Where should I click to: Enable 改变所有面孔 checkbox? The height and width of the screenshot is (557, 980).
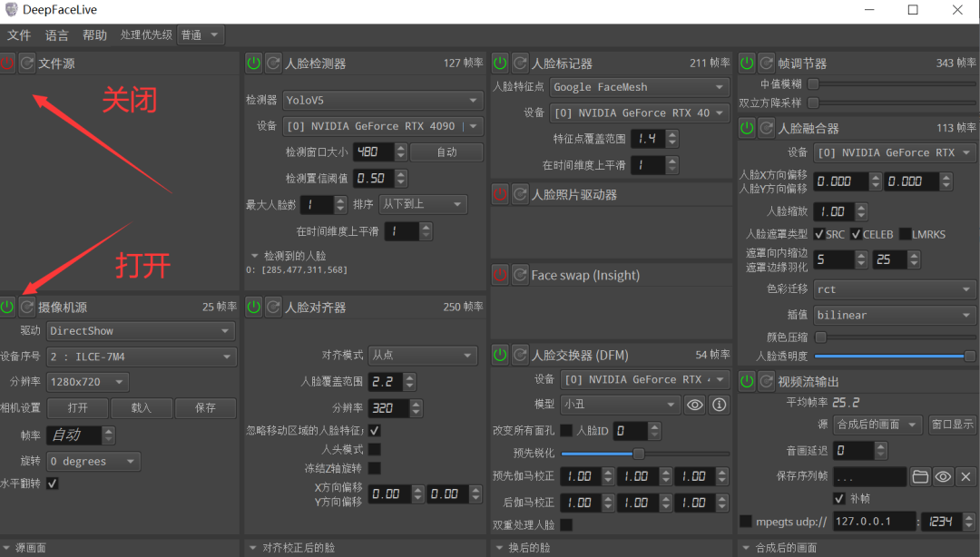(x=566, y=430)
